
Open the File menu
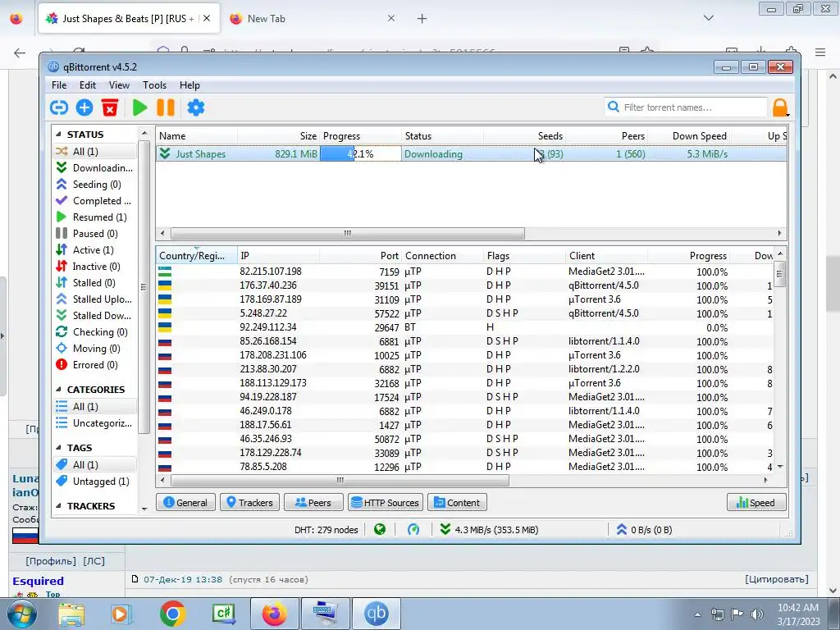pyautogui.click(x=59, y=85)
